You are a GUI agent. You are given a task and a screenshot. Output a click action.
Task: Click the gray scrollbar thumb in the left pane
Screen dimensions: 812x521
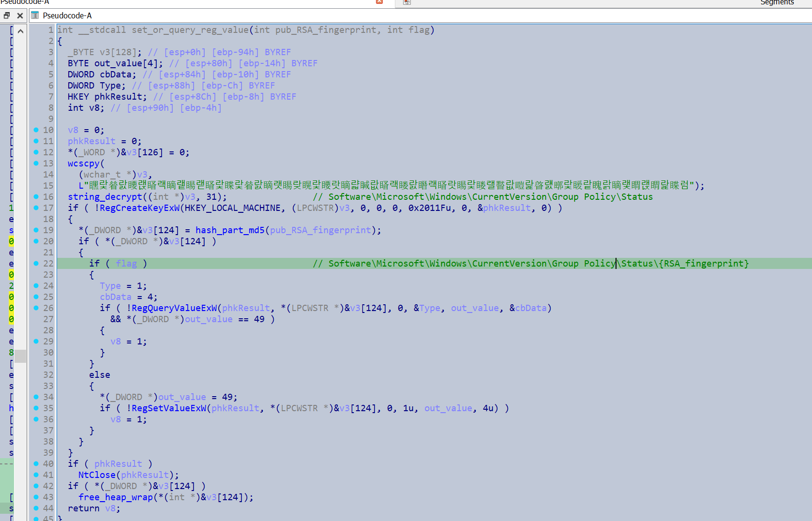tap(20, 356)
